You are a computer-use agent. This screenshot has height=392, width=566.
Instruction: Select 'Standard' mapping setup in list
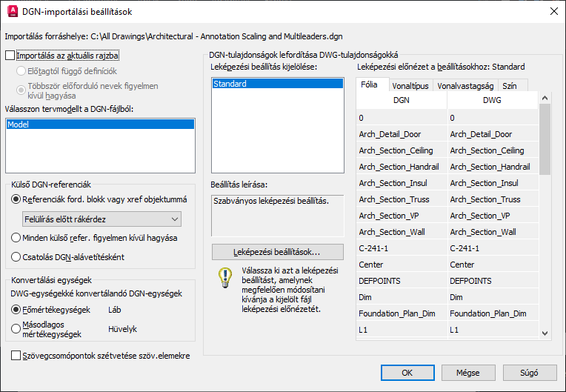coord(278,84)
